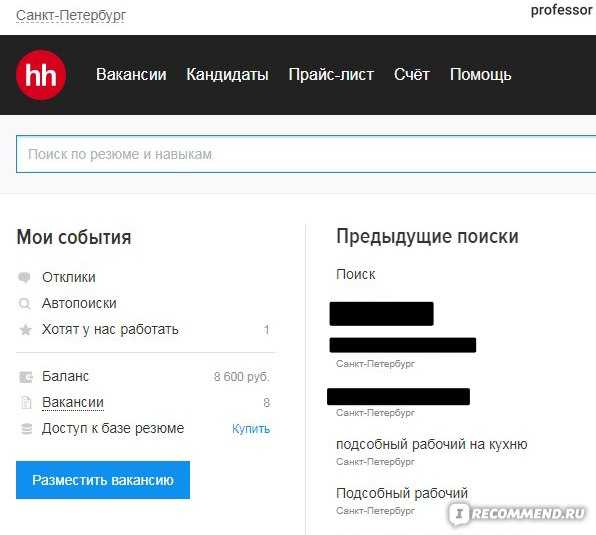Click the speech bubble icon beside Отклики
The width and height of the screenshot is (596, 535).
(x=25, y=277)
